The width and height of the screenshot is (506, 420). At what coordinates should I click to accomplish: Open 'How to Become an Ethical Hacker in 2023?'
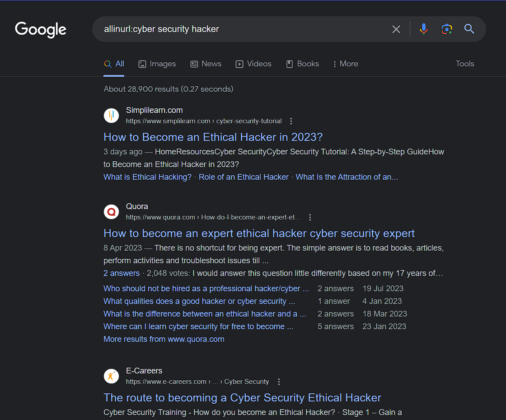click(213, 137)
